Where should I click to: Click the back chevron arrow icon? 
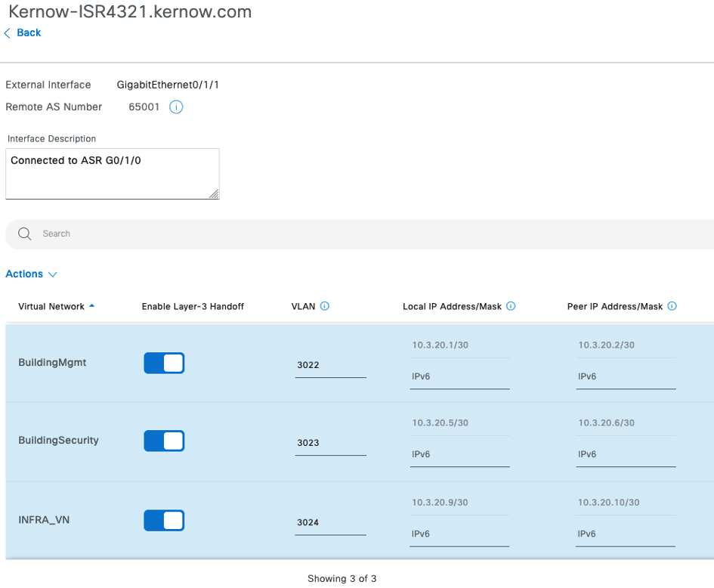(8, 32)
